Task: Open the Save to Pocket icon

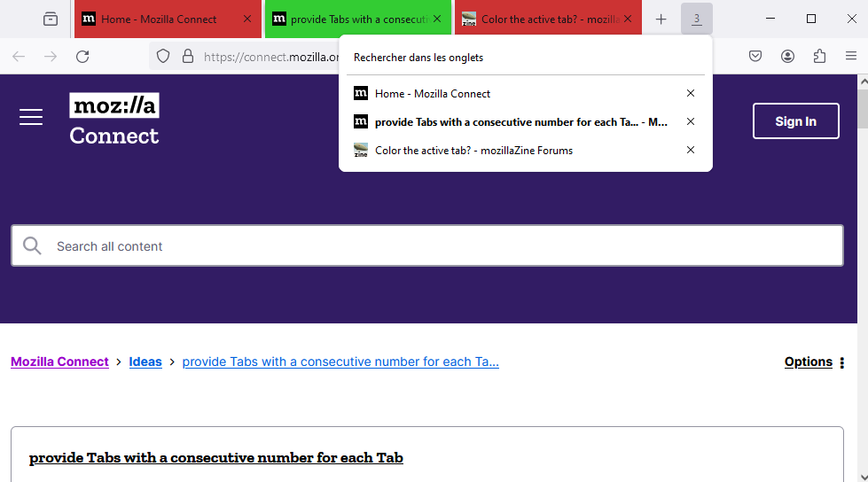Action: (x=755, y=57)
